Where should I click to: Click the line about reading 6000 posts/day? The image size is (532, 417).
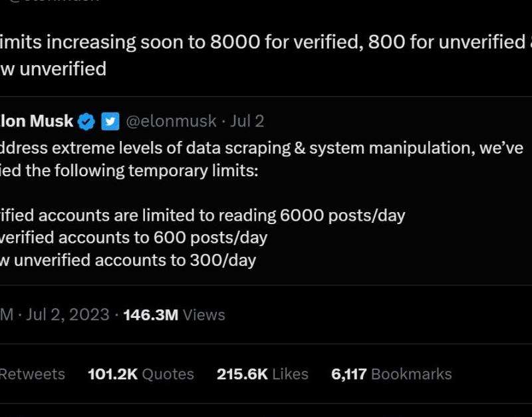click(203, 215)
